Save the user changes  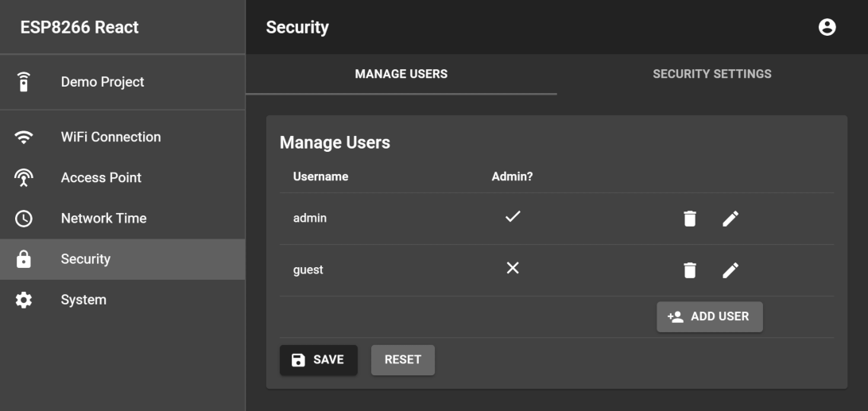318,359
